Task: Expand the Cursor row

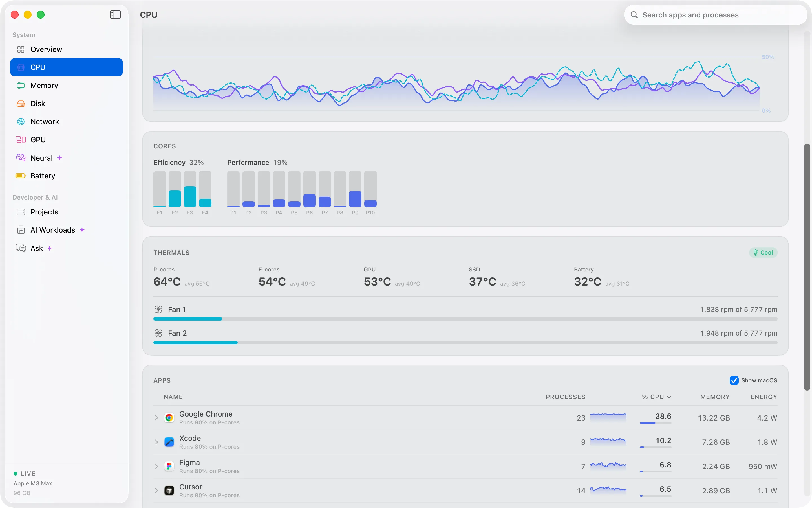Action: [156, 491]
